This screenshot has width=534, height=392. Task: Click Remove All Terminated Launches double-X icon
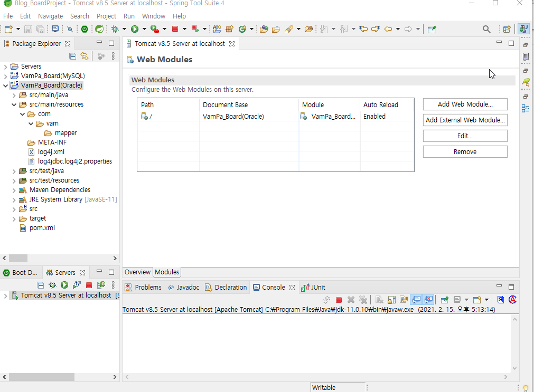coord(363,300)
